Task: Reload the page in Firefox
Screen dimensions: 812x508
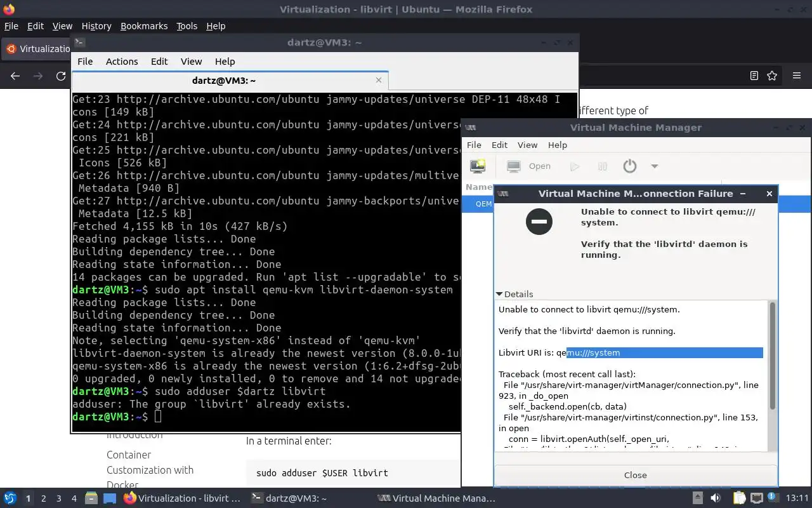Action: click(61, 76)
